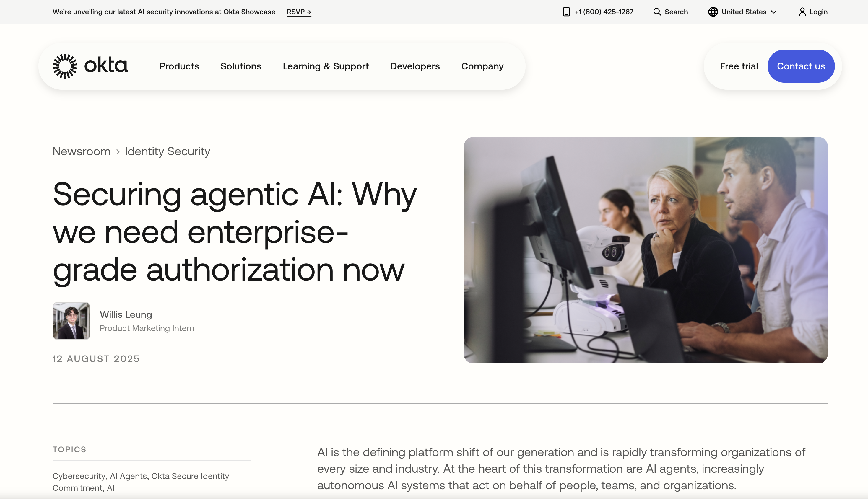Click the magnifying glass search icon

pos(657,12)
